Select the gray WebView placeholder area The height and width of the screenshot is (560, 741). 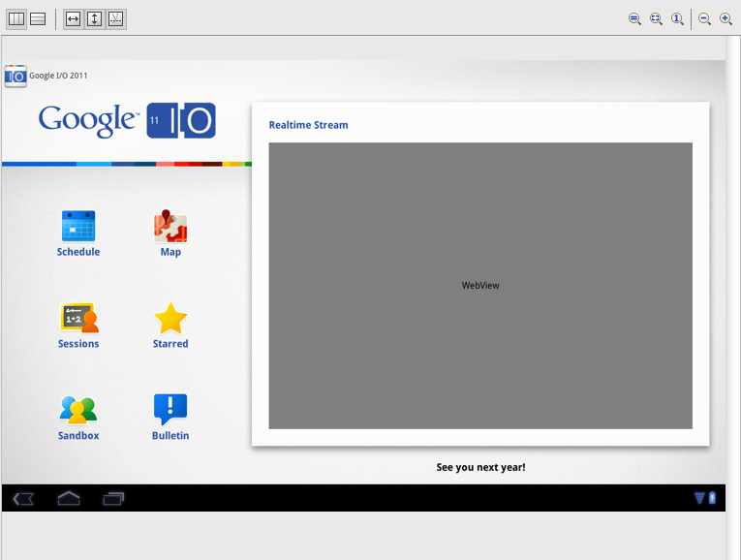[x=480, y=285]
